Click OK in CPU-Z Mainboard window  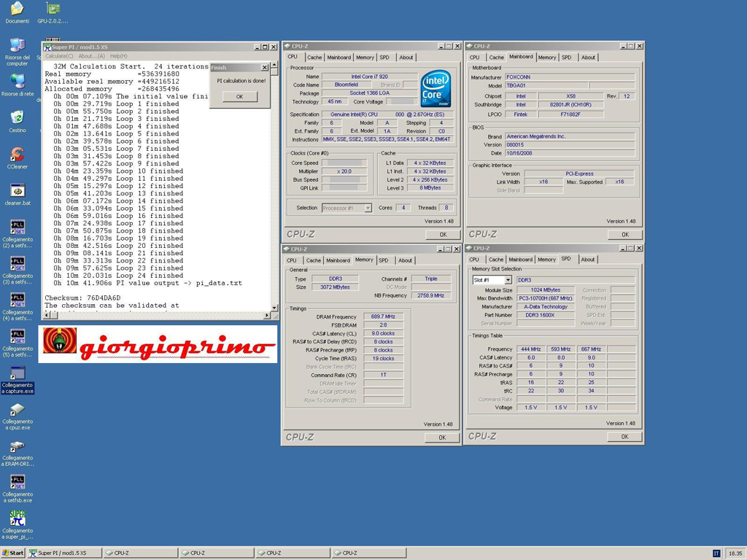pyautogui.click(x=625, y=234)
